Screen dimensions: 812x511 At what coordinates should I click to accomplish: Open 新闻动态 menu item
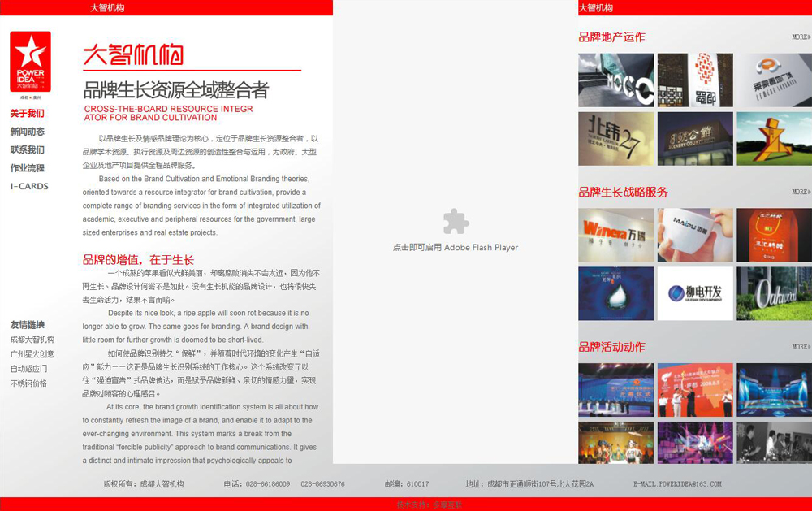[28, 132]
